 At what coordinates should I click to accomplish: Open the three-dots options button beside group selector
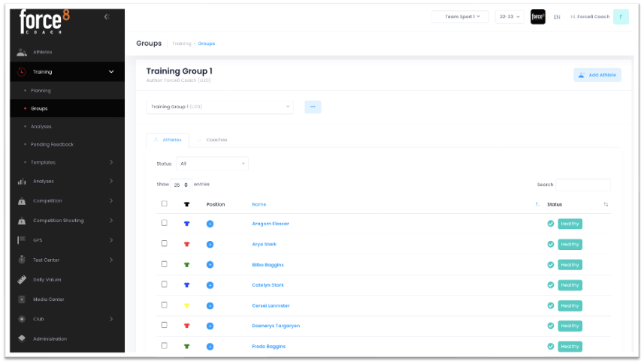click(x=313, y=107)
